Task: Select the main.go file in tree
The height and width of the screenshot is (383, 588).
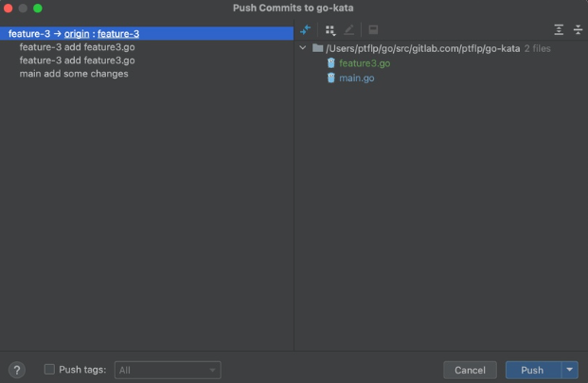Action: tap(356, 78)
